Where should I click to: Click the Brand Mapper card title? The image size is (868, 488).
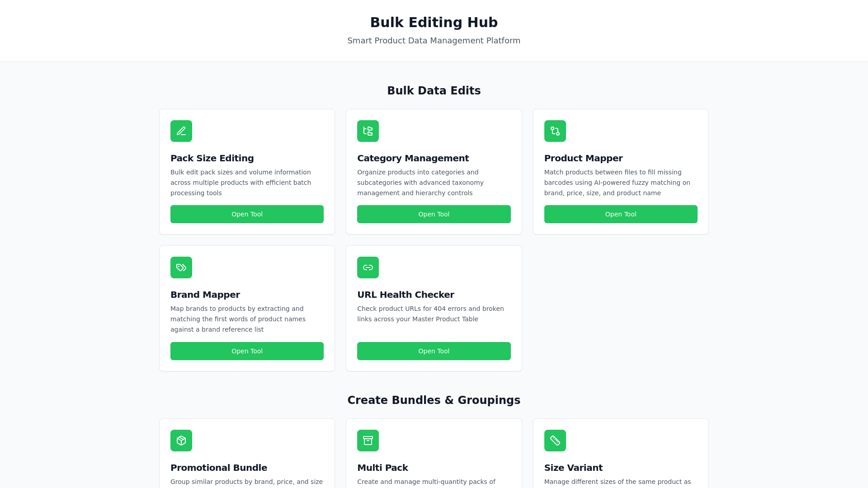(x=205, y=295)
